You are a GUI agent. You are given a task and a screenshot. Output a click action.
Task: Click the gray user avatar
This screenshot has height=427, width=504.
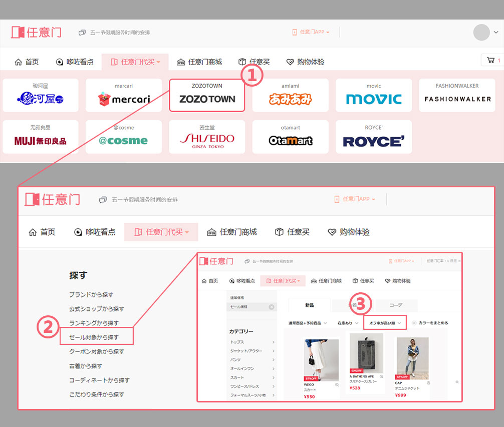click(x=481, y=32)
